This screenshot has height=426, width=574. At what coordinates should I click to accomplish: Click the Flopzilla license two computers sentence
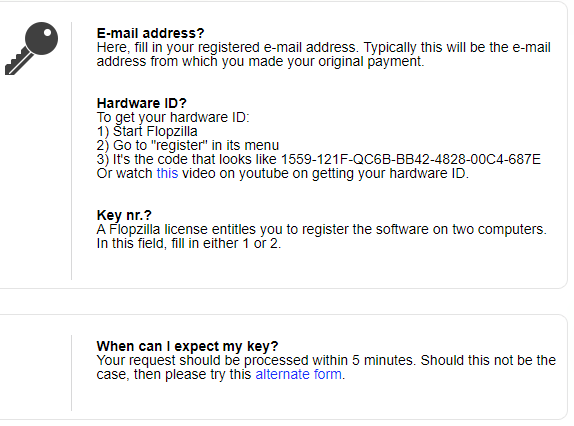321,229
